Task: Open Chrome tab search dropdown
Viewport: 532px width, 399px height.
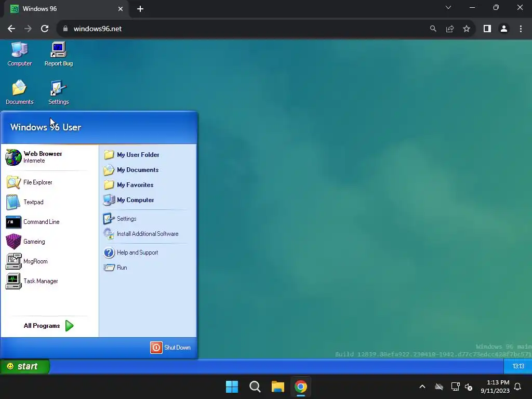Action: point(448,7)
